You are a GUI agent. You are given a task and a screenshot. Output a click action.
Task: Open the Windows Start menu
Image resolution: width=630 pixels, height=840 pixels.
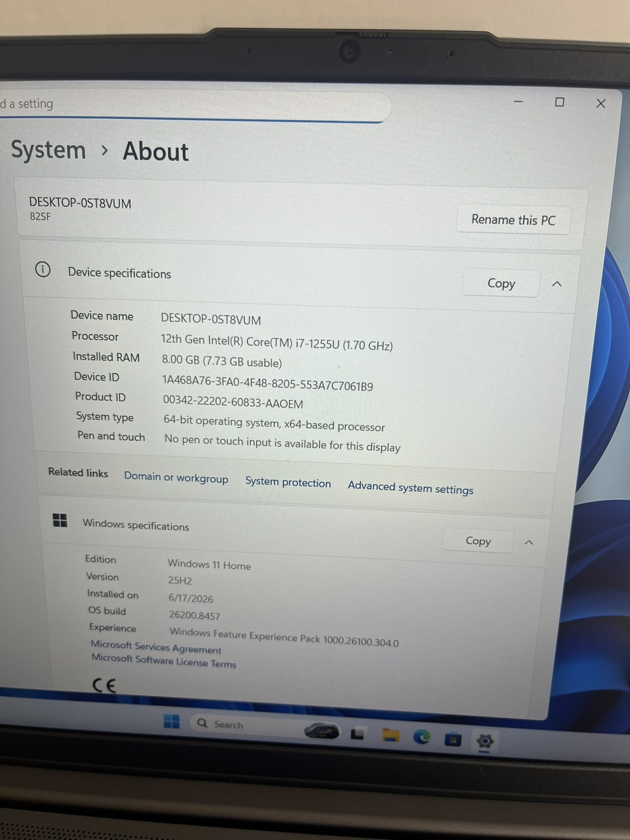(171, 721)
